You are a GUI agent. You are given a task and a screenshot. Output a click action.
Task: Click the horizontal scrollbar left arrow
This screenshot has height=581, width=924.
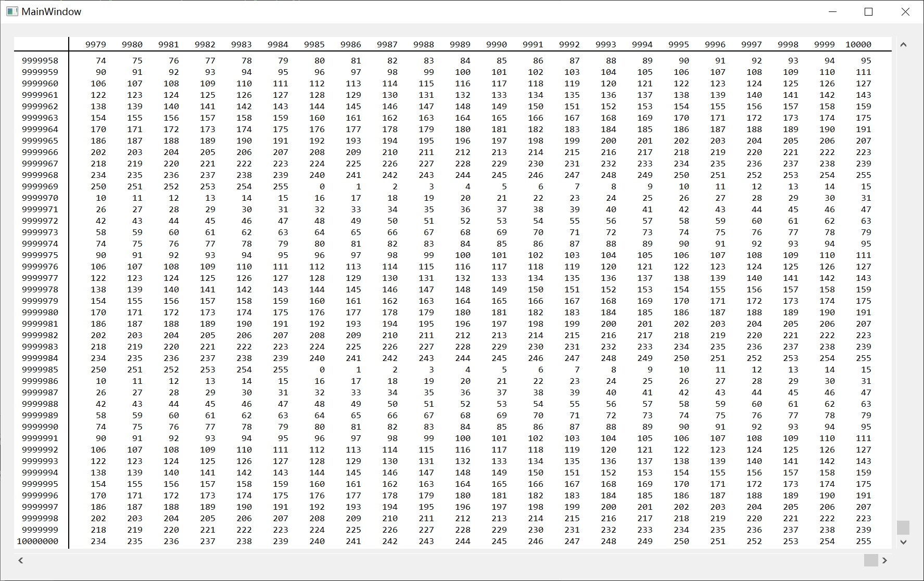21,560
